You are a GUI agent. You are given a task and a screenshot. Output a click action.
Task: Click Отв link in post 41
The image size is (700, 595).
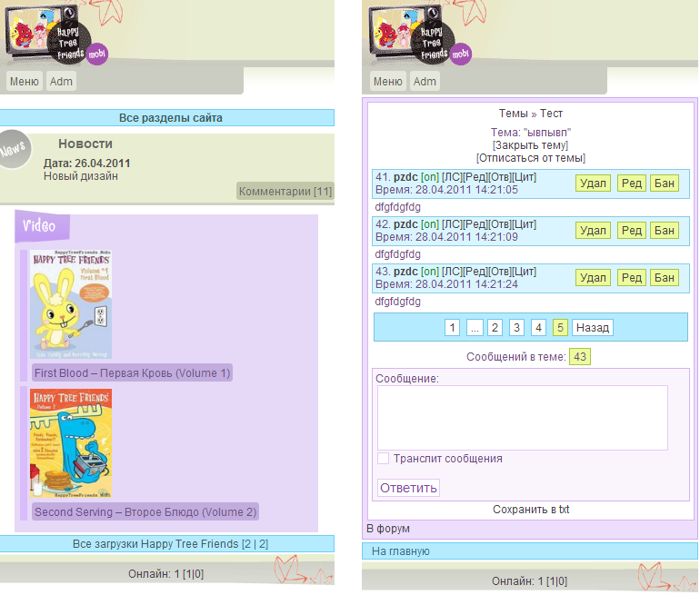click(500, 177)
